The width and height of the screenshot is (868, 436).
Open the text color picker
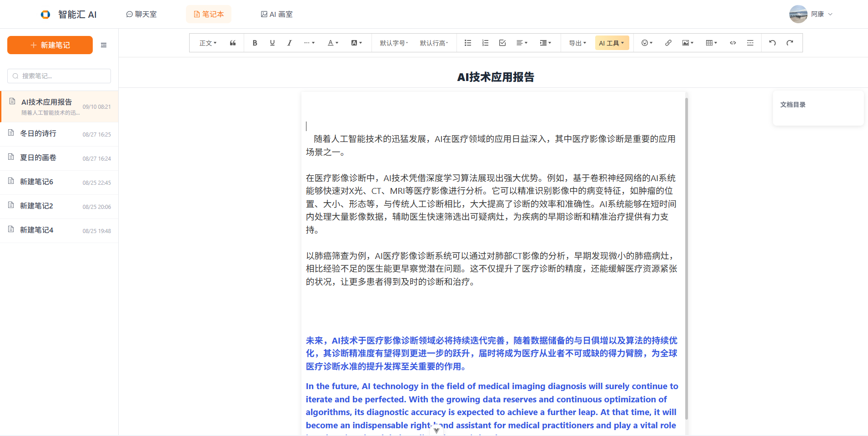click(333, 43)
